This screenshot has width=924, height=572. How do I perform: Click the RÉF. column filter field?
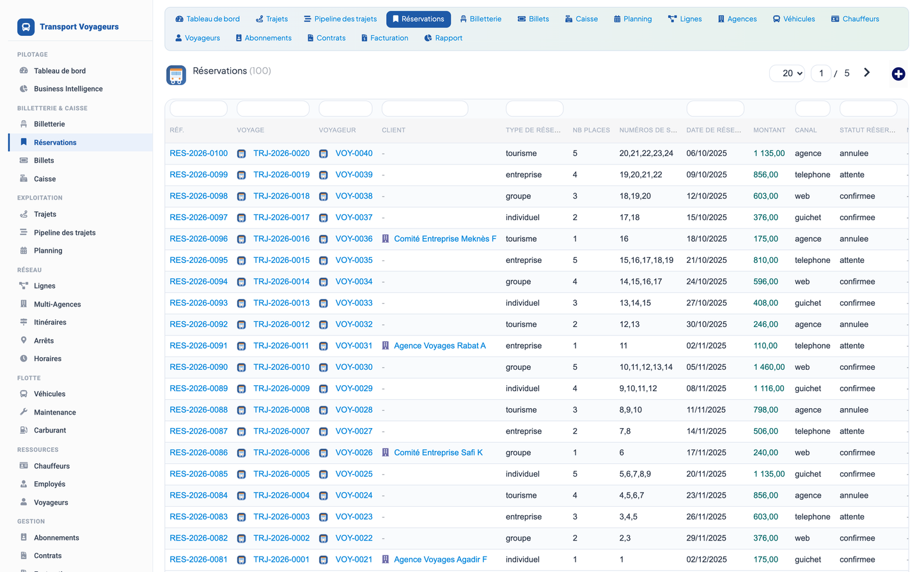point(198,109)
